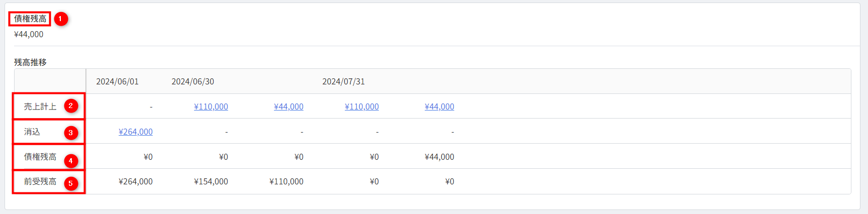Select the ¥44,000 total below the heading
Screen dimensions: 868x214
tap(29, 34)
